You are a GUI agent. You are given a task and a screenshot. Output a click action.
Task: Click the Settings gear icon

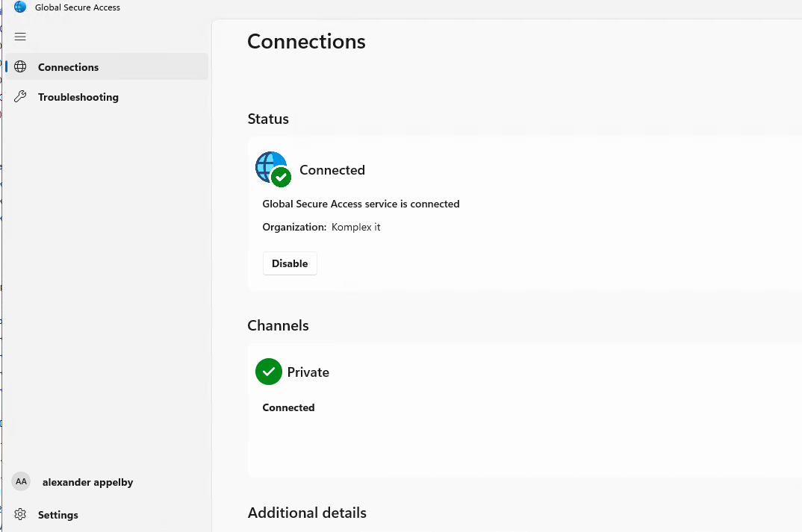point(21,515)
